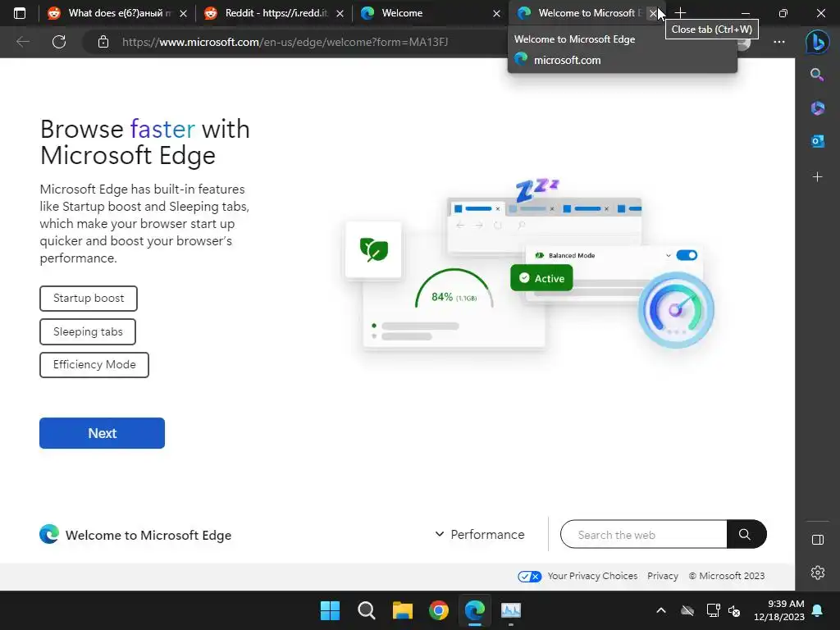The width and height of the screenshot is (840, 630).
Task: Select the Startup boost button
Action: [x=89, y=299]
